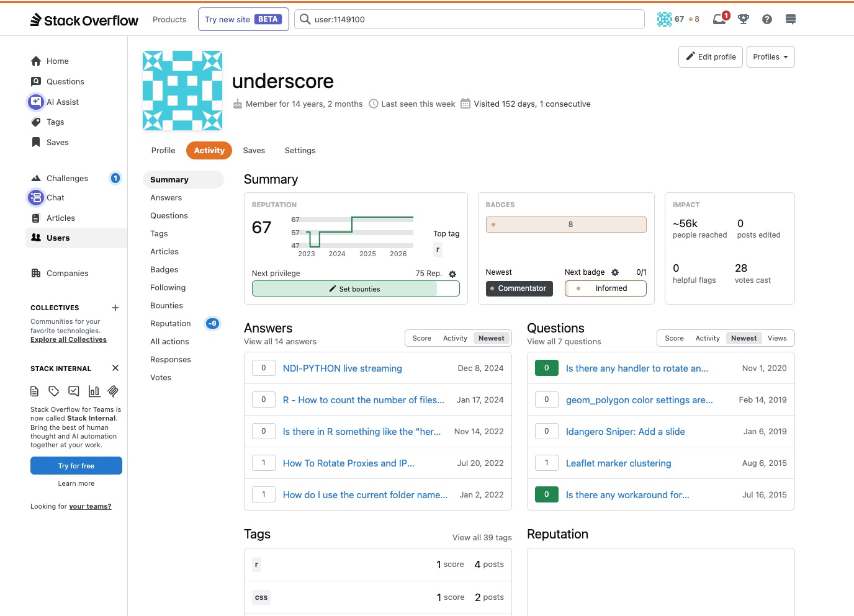Click the help question mark icon
The height and width of the screenshot is (616, 854).
(767, 19)
